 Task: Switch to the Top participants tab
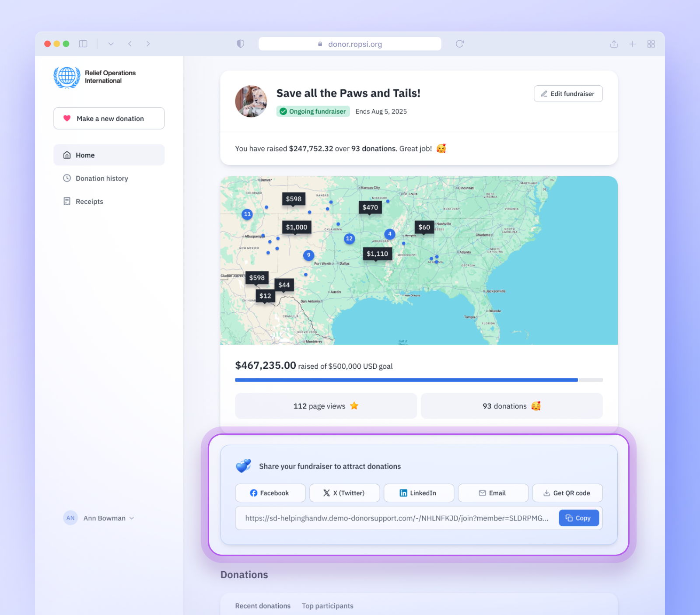(327, 606)
